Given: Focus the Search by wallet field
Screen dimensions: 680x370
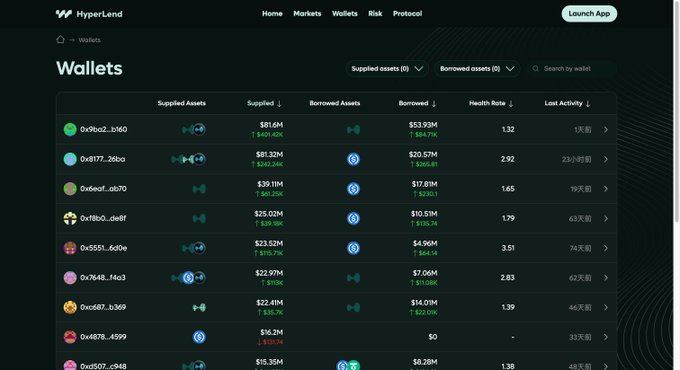Looking at the screenshot, I should (x=572, y=69).
